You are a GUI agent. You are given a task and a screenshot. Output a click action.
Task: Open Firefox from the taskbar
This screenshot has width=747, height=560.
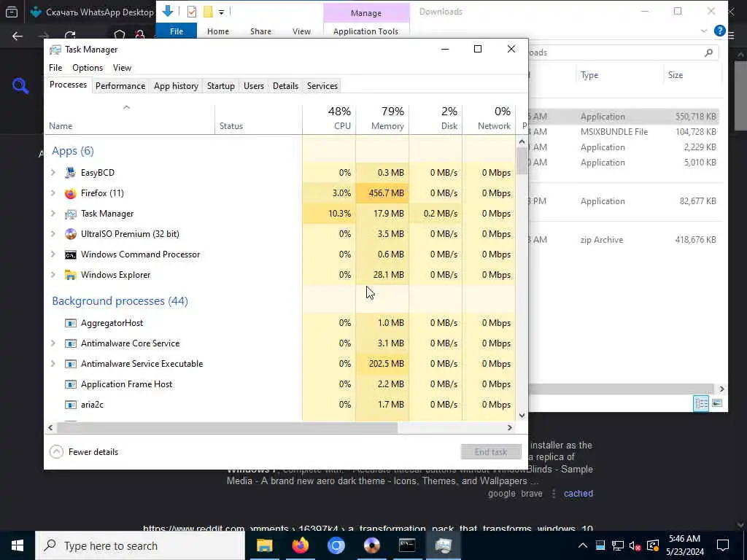pos(300,545)
